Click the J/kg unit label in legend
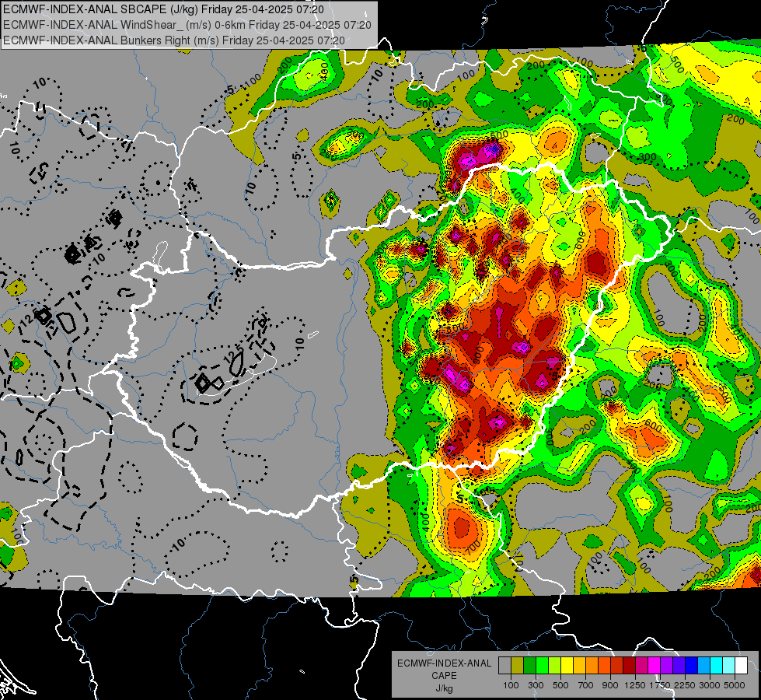Viewport: 761px width, 700px height. [x=445, y=688]
